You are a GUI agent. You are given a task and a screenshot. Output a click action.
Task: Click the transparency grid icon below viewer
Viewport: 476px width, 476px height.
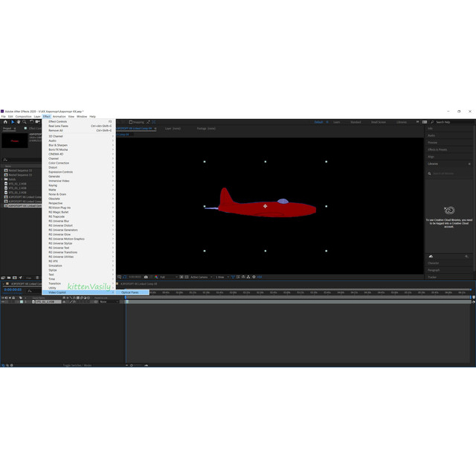pos(187,277)
